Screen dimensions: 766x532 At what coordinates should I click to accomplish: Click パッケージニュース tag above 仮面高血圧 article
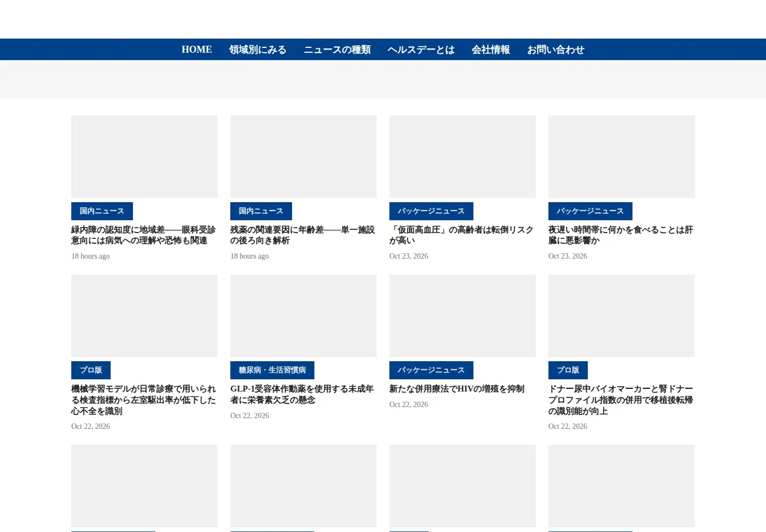coord(431,211)
